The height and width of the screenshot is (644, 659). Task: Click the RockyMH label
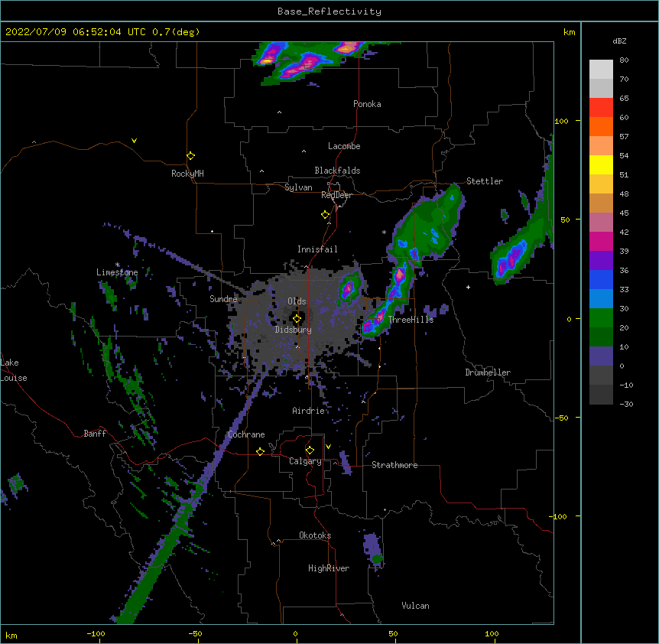coord(187,174)
